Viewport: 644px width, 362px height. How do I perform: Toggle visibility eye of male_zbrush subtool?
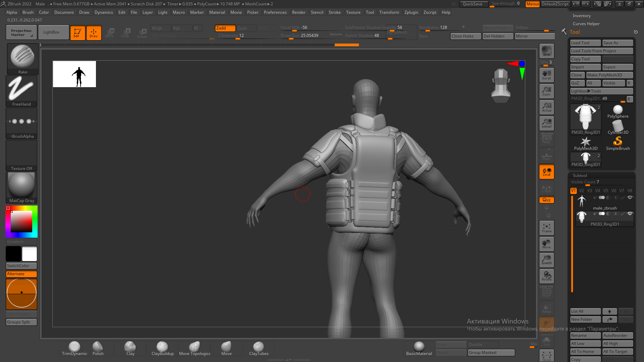(x=630, y=197)
